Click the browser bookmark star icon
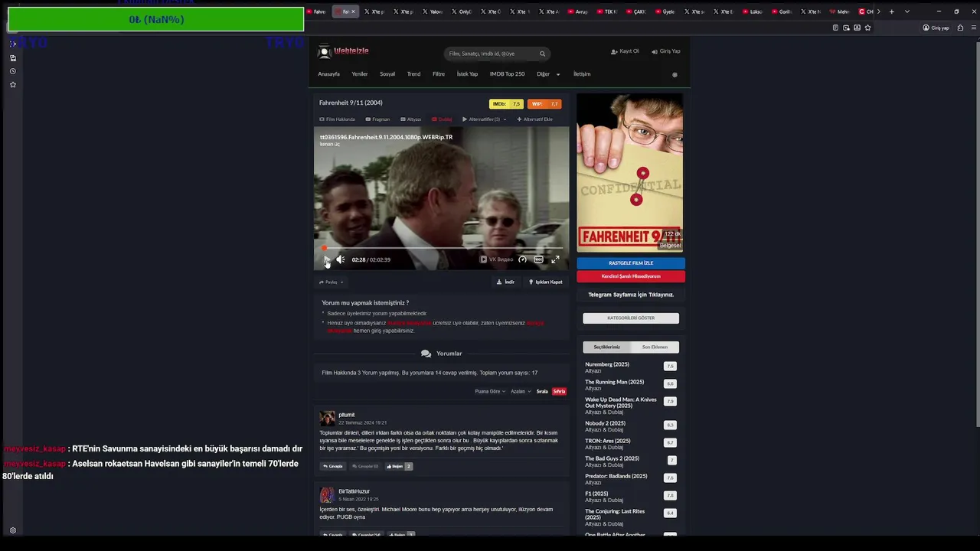The height and width of the screenshot is (551, 980). click(x=867, y=28)
